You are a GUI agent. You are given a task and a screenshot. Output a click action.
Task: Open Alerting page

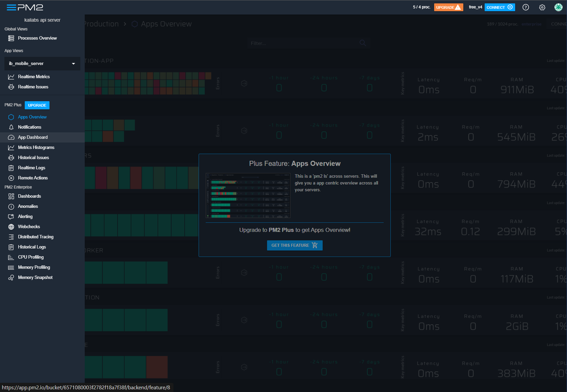pyautogui.click(x=42, y=217)
